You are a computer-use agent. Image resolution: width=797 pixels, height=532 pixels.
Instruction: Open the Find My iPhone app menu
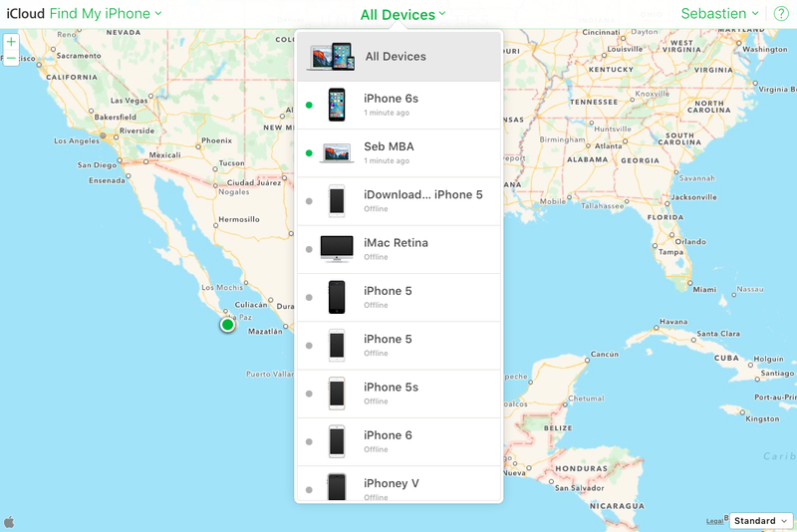[106, 14]
